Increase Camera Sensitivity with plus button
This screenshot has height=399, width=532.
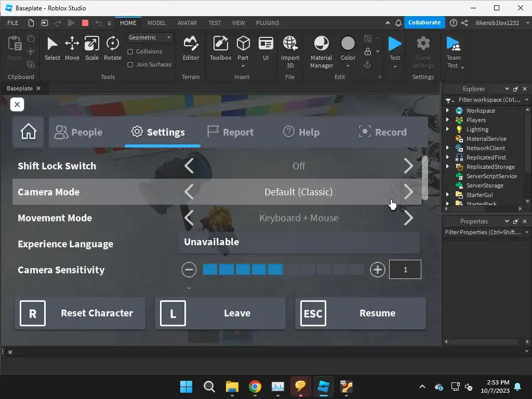[377, 270]
